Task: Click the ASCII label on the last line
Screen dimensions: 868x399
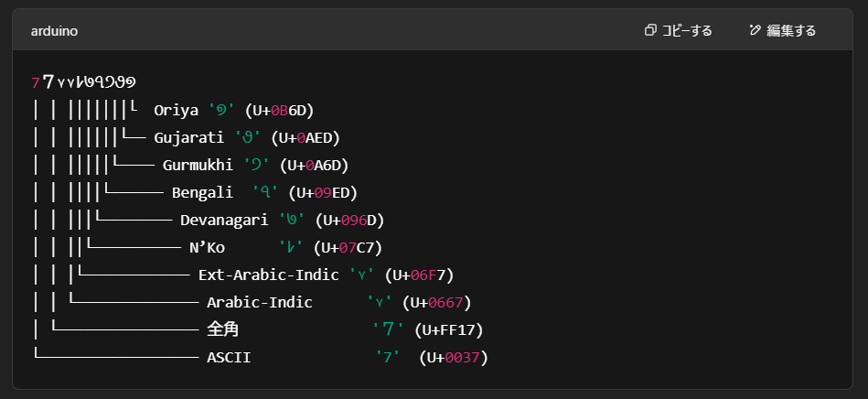Action: pyautogui.click(x=229, y=357)
